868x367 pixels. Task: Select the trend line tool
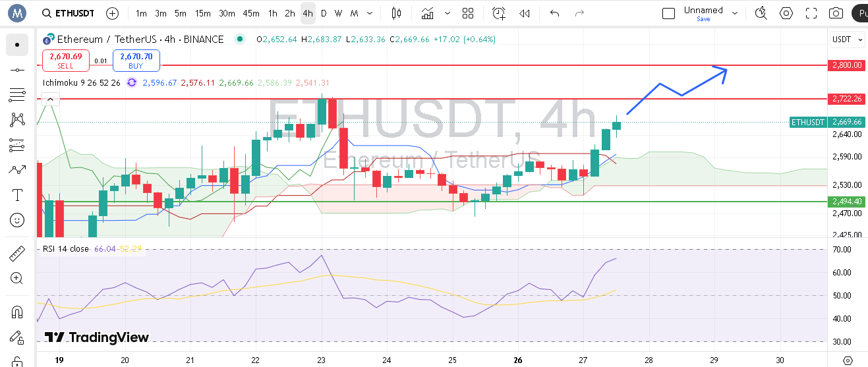17,70
